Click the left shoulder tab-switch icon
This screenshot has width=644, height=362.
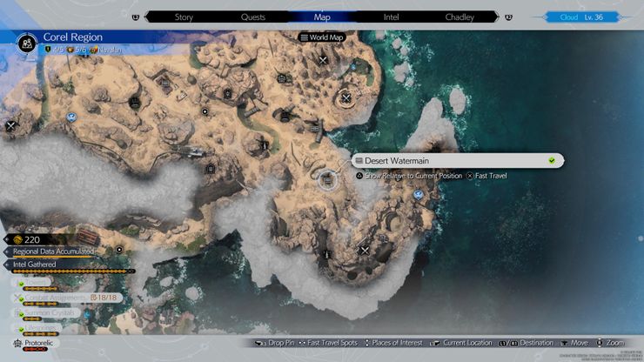[136, 17]
